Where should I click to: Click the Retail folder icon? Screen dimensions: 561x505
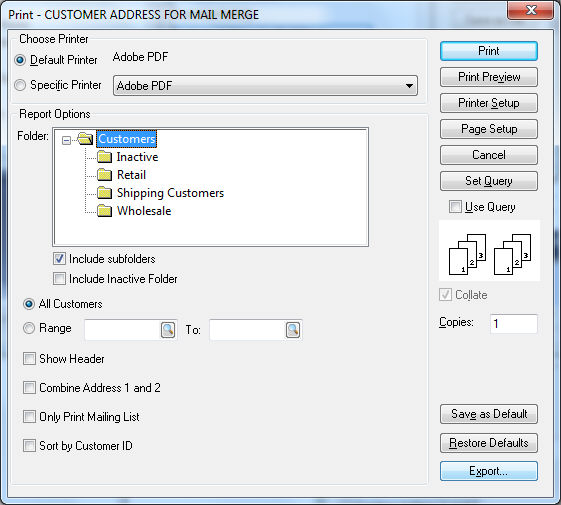pos(105,175)
